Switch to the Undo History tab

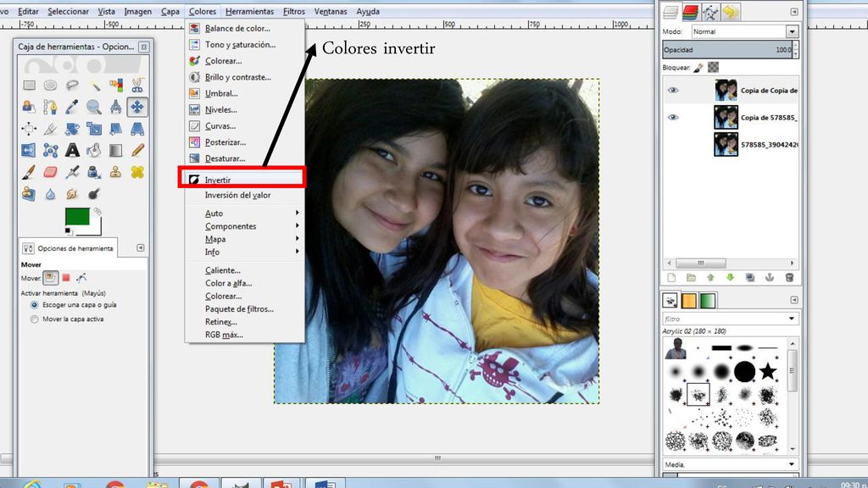coord(731,12)
